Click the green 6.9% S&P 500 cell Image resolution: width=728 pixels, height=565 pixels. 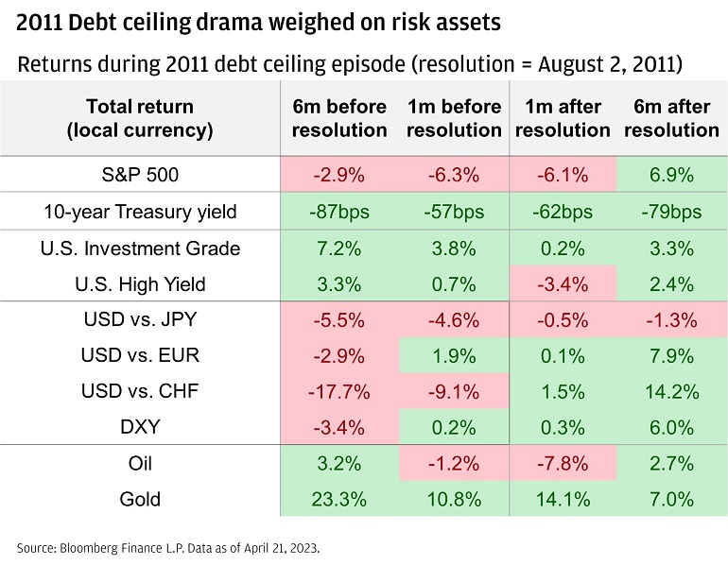pos(671,175)
